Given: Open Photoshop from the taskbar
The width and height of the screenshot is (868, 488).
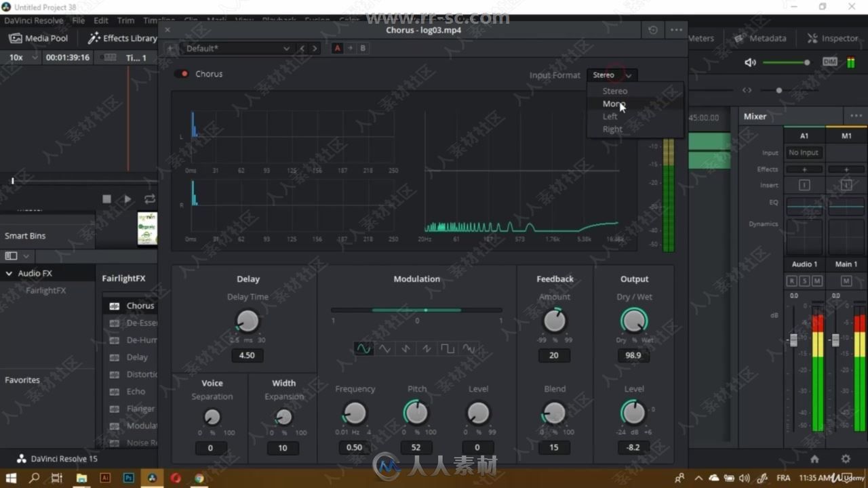Looking at the screenshot, I should pyautogui.click(x=128, y=478).
